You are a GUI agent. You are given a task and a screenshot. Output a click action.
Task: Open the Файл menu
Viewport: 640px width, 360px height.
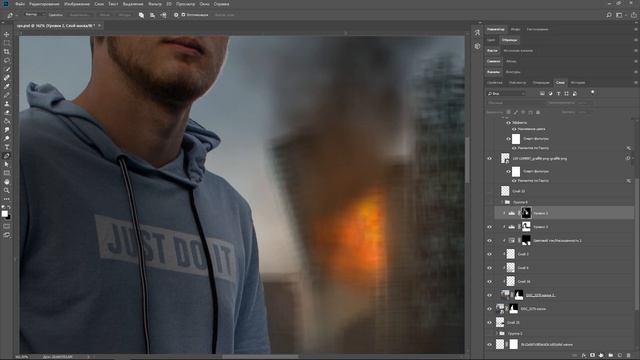point(20,4)
